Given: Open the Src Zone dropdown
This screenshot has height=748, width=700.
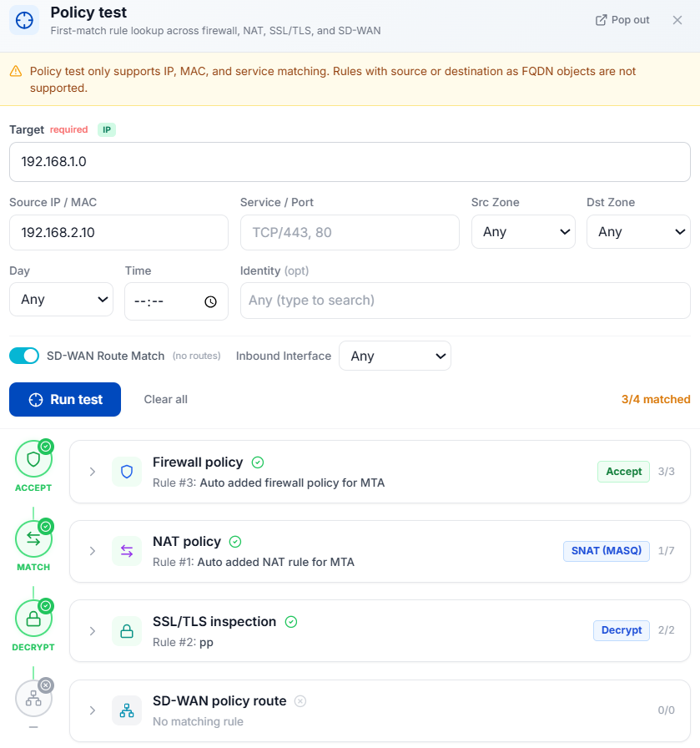Looking at the screenshot, I should click(522, 232).
